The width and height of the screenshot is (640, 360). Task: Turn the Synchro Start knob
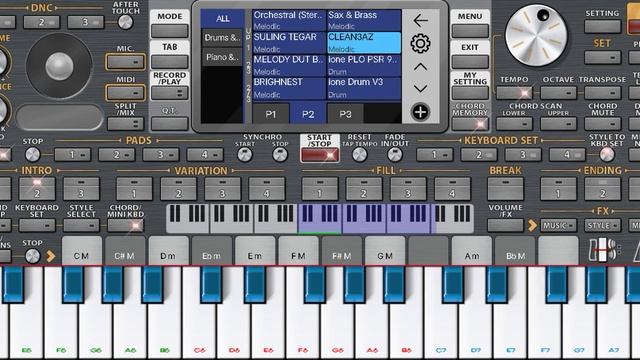pos(244,155)
